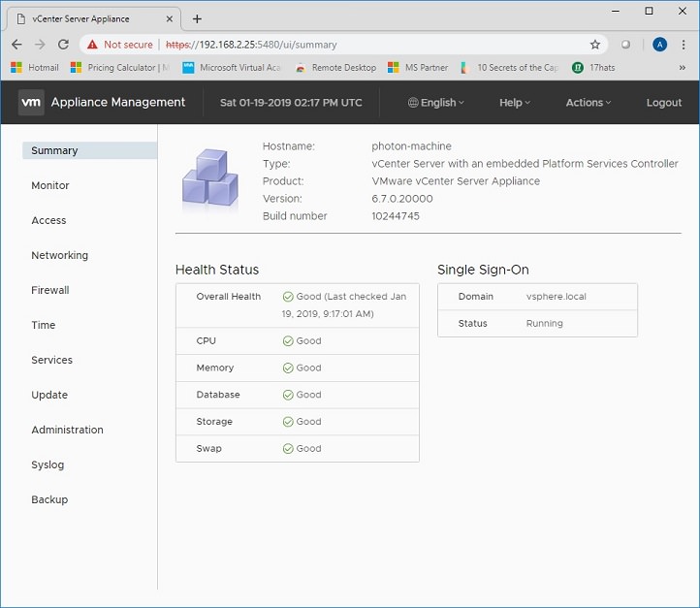Click the Logout button
700x608 pixels.
(x=664, y=103)
